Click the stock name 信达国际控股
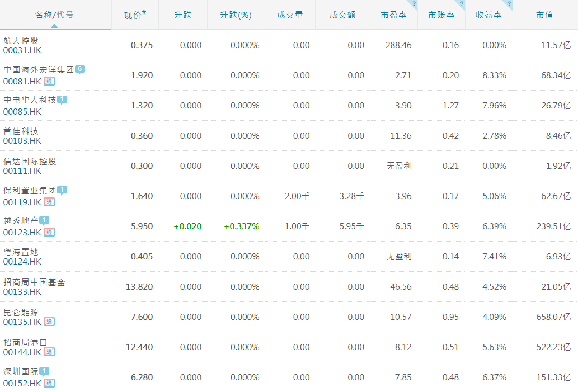 coord(30,162)
